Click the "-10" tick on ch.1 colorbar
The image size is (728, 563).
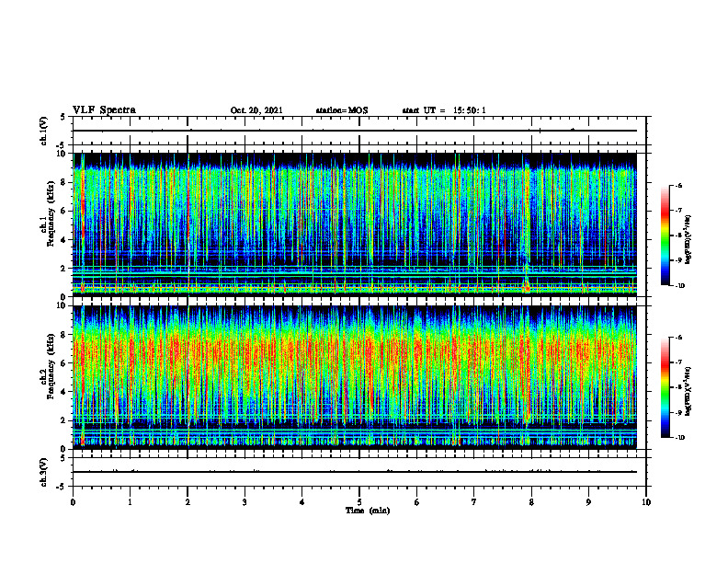click(x=679, y=285)
